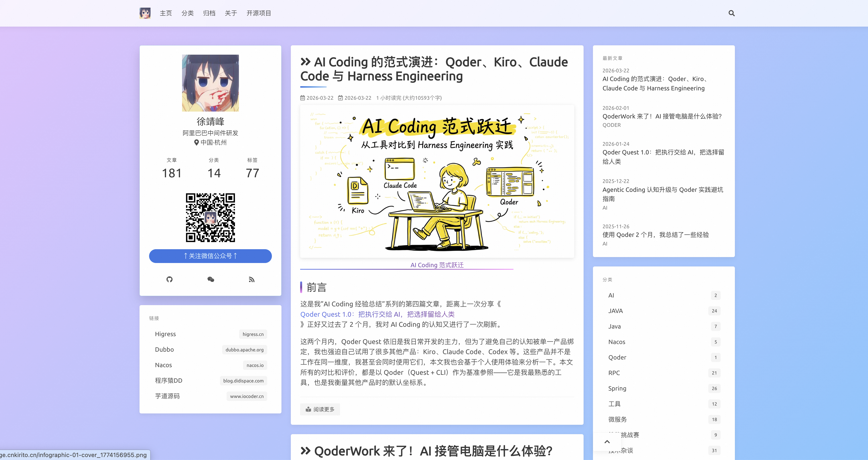Click the 阅读更多 button
Image resolution: width=868 pixels, height=460 pixels.
pyautogui.click(x=320, y=409)
